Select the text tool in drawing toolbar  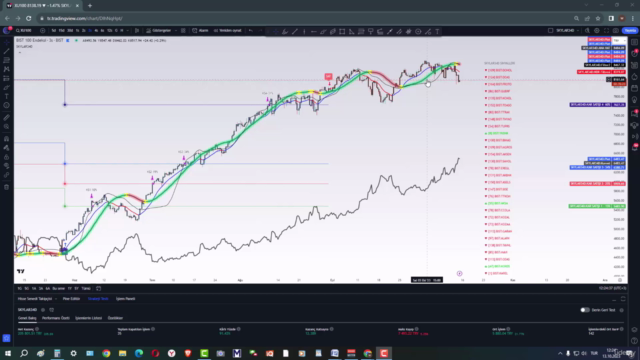pos(437,31)
